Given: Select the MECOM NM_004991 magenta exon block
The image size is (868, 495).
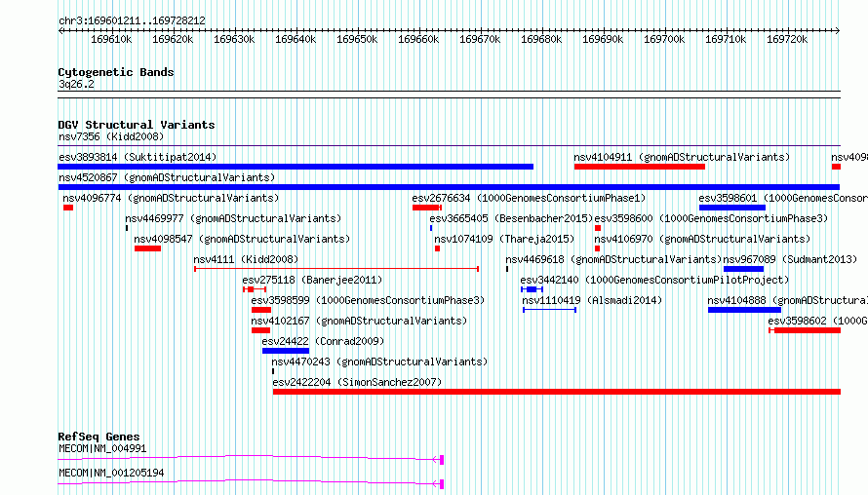Looking at the screenshot, I should (442, 460).
